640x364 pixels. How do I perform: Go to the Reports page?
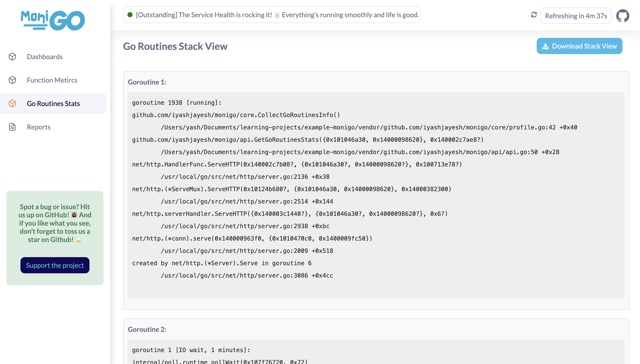click(39, 127)
